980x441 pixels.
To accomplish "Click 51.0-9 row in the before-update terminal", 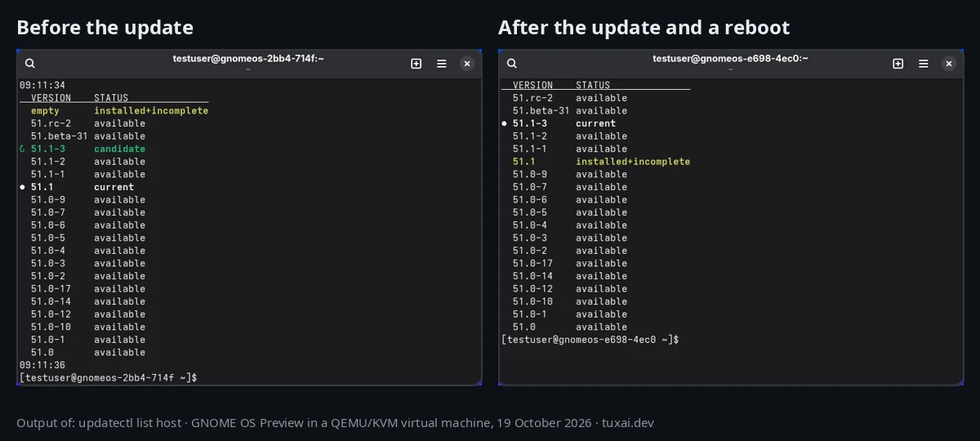I will tap(88, 199).
